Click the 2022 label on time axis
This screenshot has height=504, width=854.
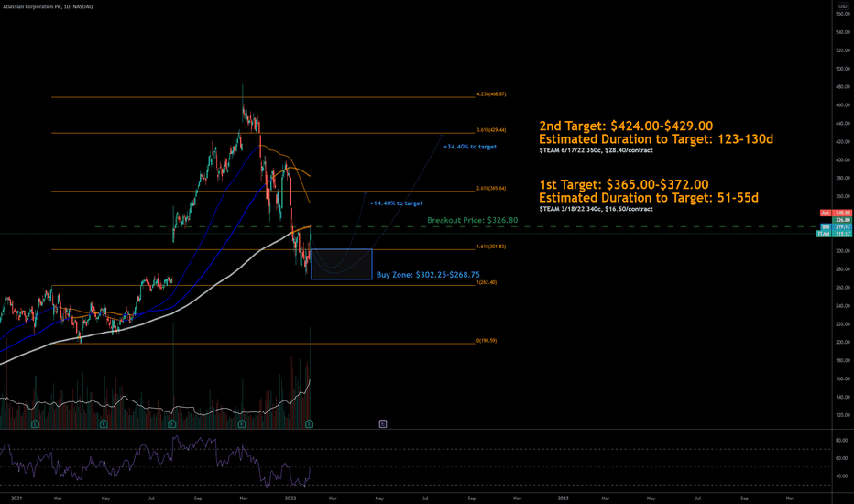(x=290, y=499)
